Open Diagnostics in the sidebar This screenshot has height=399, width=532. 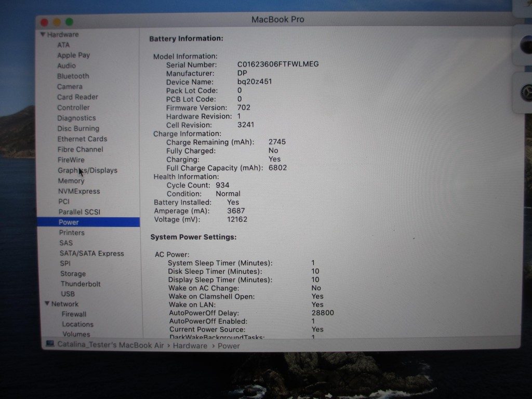(x=76, y=118)
